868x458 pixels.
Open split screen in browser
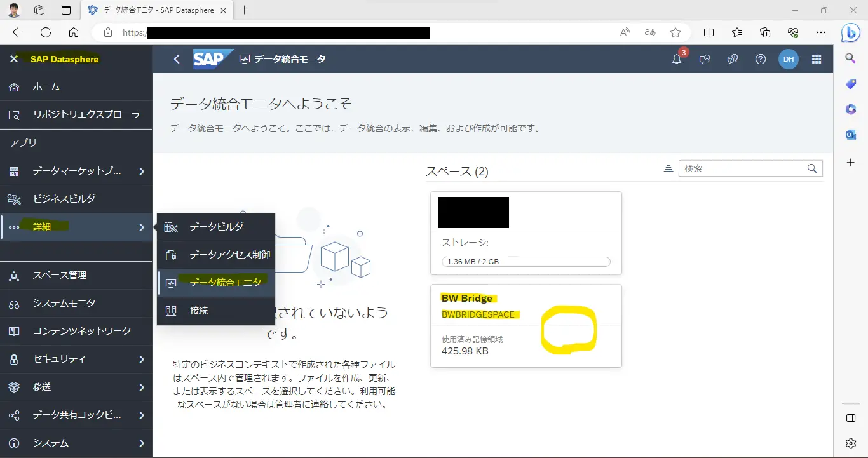tap(709, 32)
